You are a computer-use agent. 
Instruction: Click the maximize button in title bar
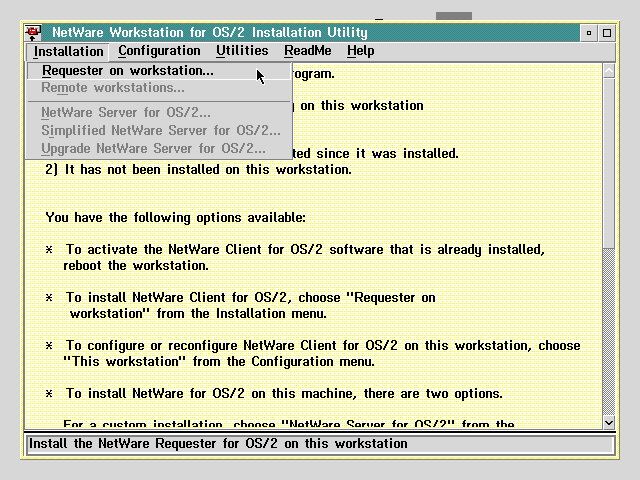coord(607,33)
